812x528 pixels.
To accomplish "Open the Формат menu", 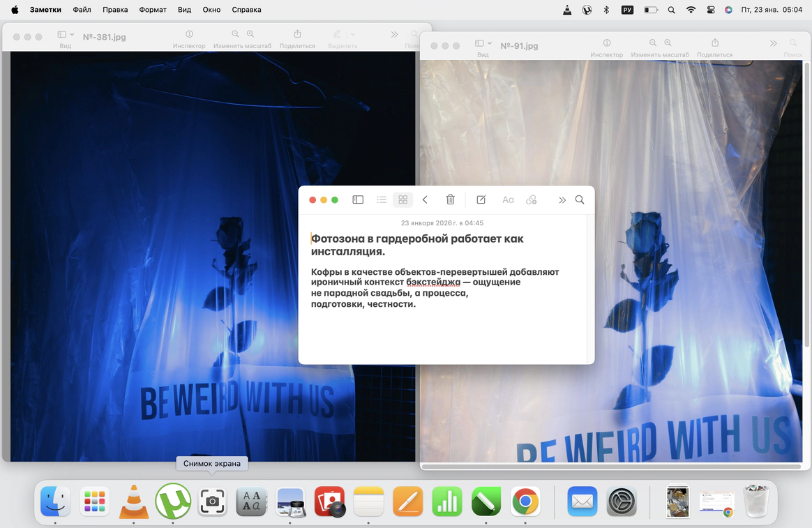I will click(153, 10).
